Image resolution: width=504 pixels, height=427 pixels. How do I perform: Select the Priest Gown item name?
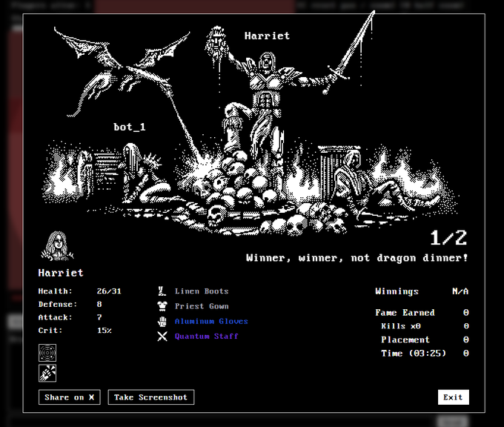(202, 306)
